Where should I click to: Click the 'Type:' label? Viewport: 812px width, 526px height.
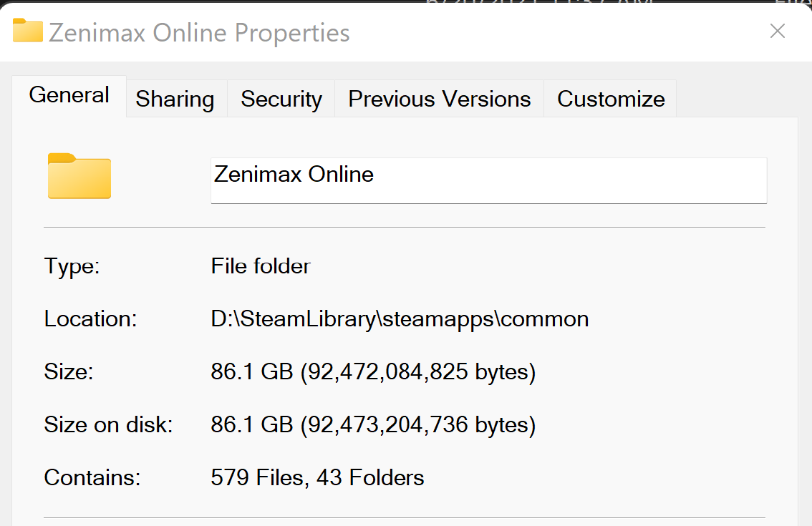[x=72, y=266]
